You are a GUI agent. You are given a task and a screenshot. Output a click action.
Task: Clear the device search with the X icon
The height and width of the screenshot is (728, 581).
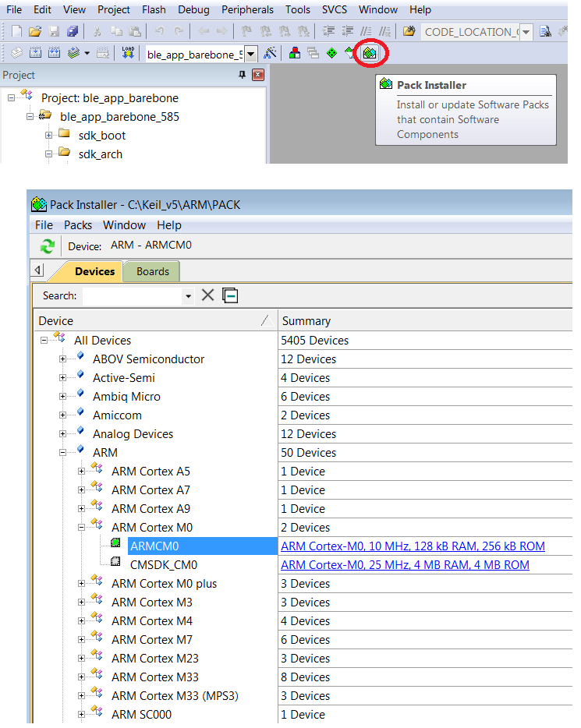[208, 295]
